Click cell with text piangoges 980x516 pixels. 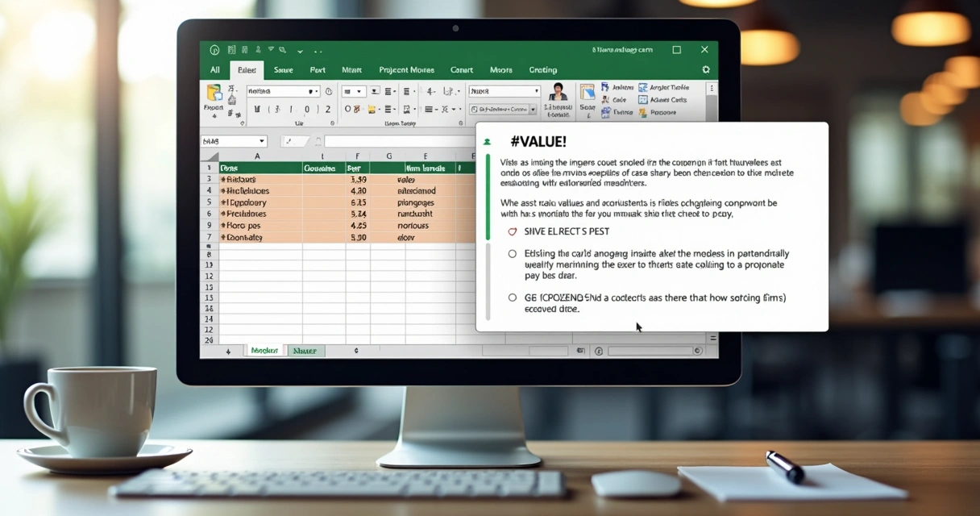415,203
